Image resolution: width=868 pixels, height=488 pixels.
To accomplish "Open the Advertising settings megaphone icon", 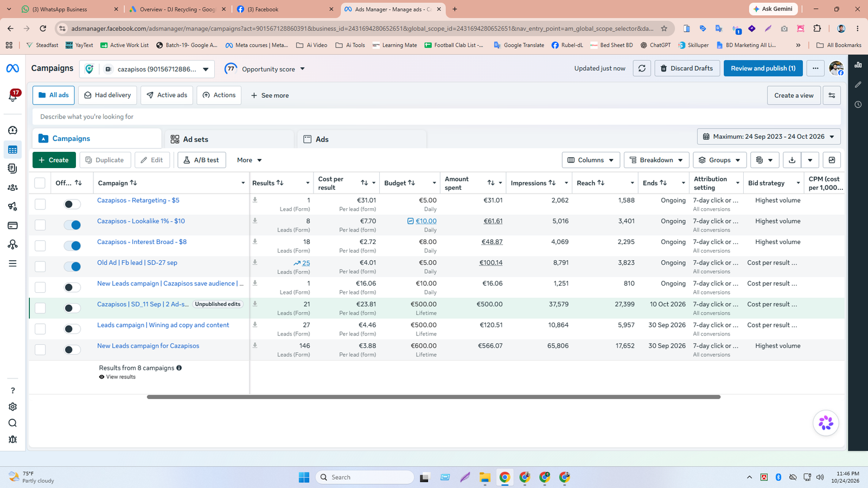I will pyautogui.click(x=12, y=207).
